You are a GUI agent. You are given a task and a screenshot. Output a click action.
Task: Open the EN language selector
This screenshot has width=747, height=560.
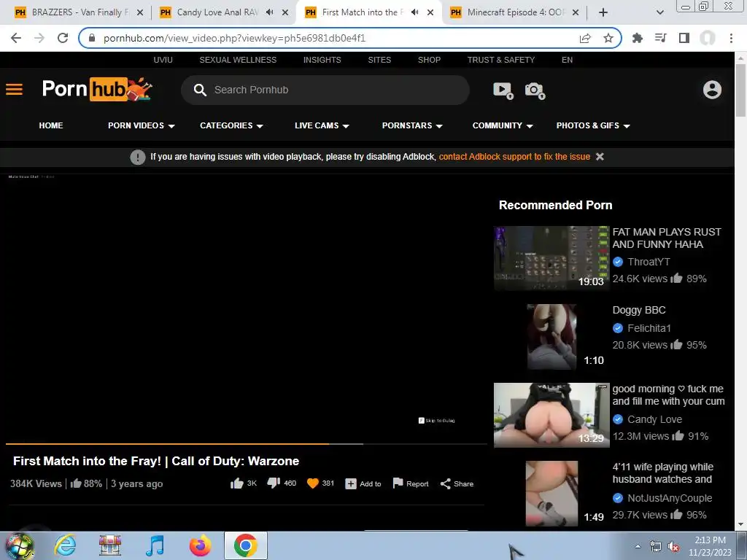tap(567, 60)
